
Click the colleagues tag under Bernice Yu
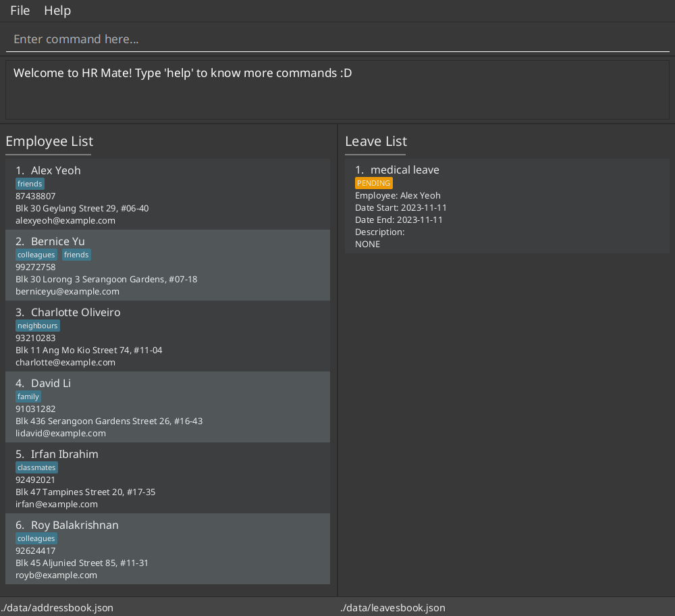[x=36, y=255]
